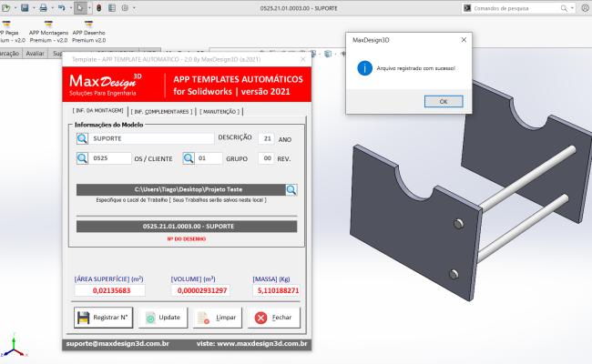Image resolution: width=592 pixels, height=364 pixels.
Task: Click the ANO input field showing 21
Action: coord(265,139)
